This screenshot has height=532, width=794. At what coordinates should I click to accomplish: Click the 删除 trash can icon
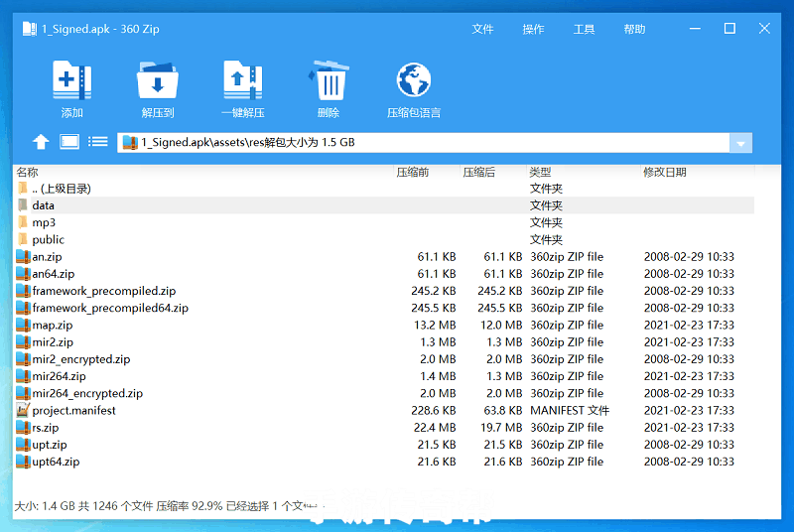click(x=329, y=80)
